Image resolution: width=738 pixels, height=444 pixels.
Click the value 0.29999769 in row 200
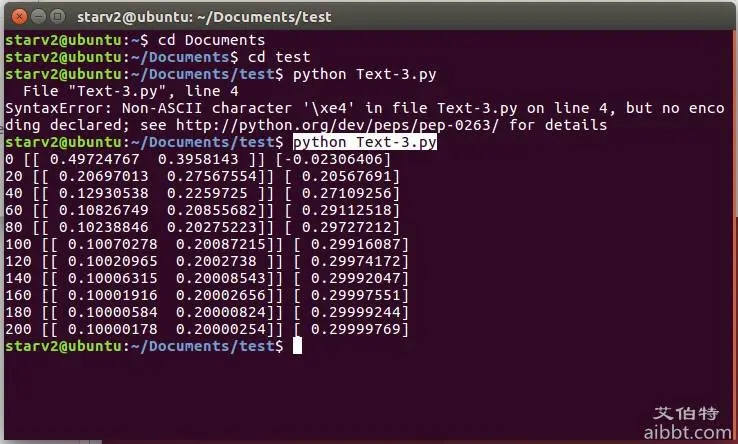coord(356,329)
